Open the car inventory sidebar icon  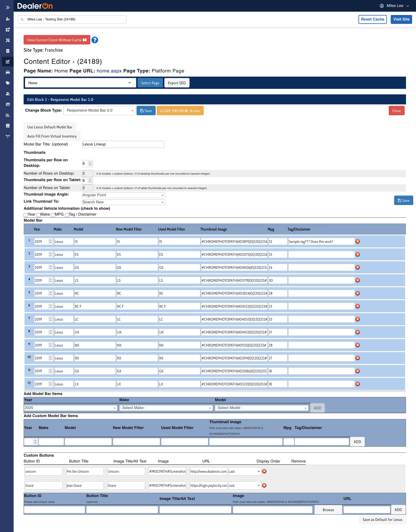point(8,72)
